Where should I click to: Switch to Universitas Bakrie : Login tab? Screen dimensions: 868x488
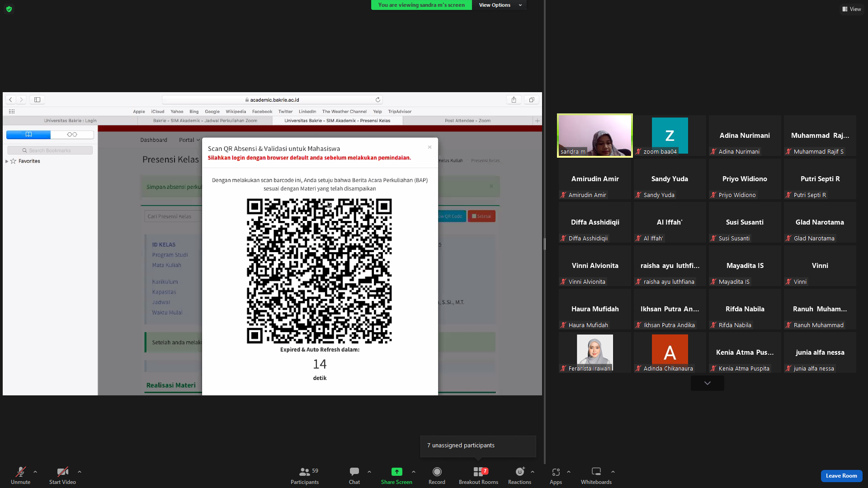point(70,121)
